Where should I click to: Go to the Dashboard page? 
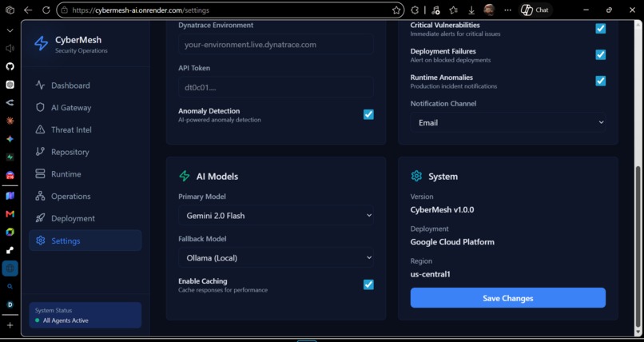pyautogui.click(x=85, y=85)
